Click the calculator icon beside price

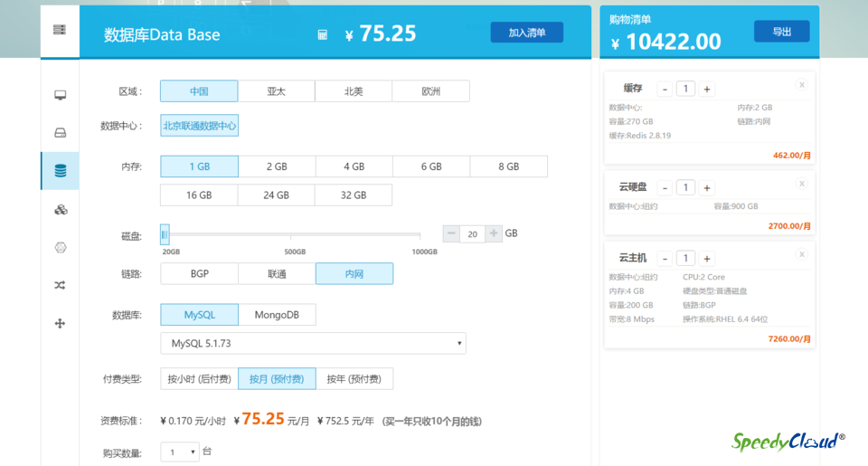(x=322, y=35)
